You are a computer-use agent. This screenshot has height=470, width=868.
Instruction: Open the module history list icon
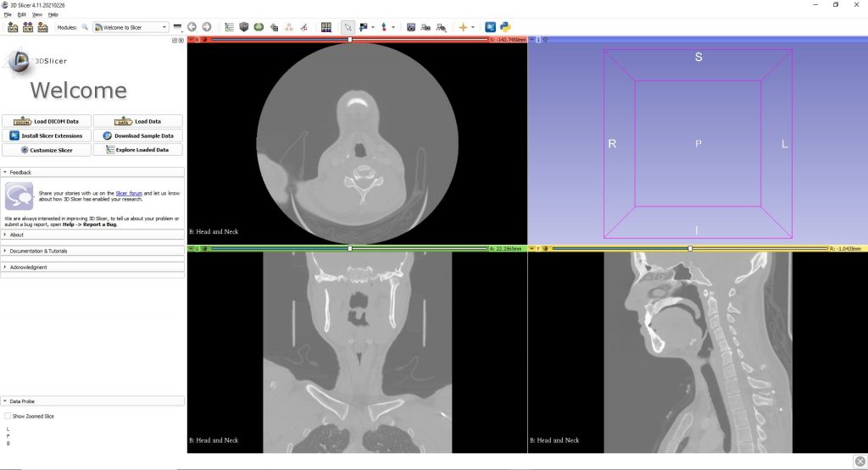point(177,27)
